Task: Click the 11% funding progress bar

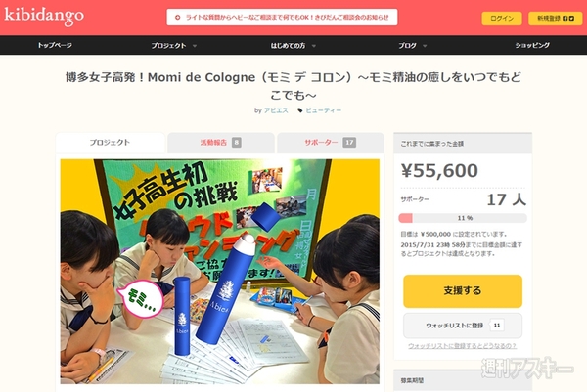Action: [x=463, y=218]
